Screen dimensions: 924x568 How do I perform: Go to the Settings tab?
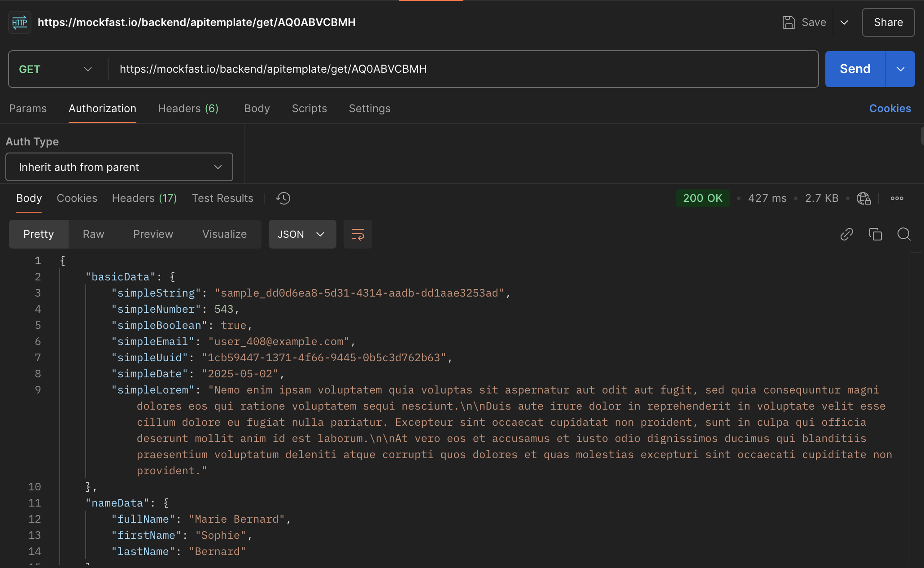coord(370,109)
